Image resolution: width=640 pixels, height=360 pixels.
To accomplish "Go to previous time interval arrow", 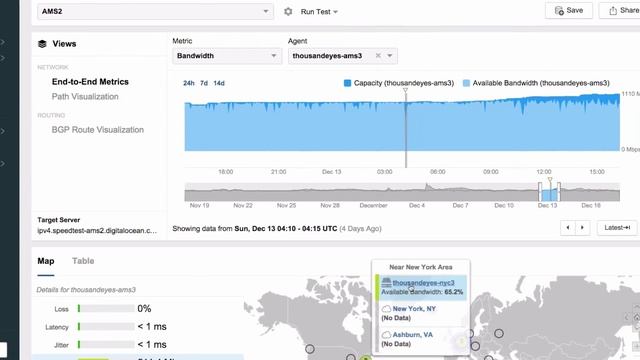I will click(568, 228).
